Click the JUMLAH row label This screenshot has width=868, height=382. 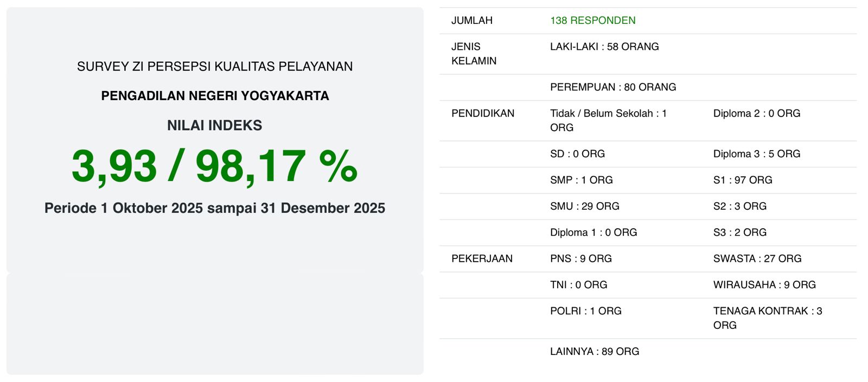coord(472,21)
